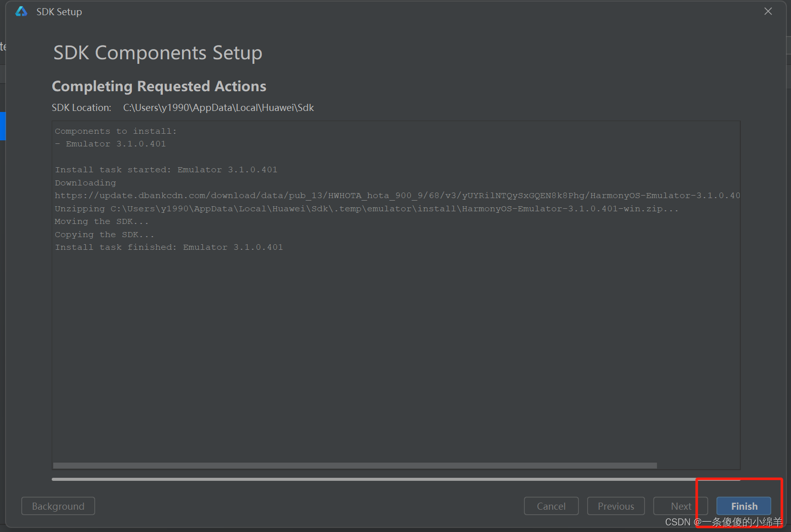Close the SDK Setup dialog
Screen dimensions: 791x532
pos(768,11)
